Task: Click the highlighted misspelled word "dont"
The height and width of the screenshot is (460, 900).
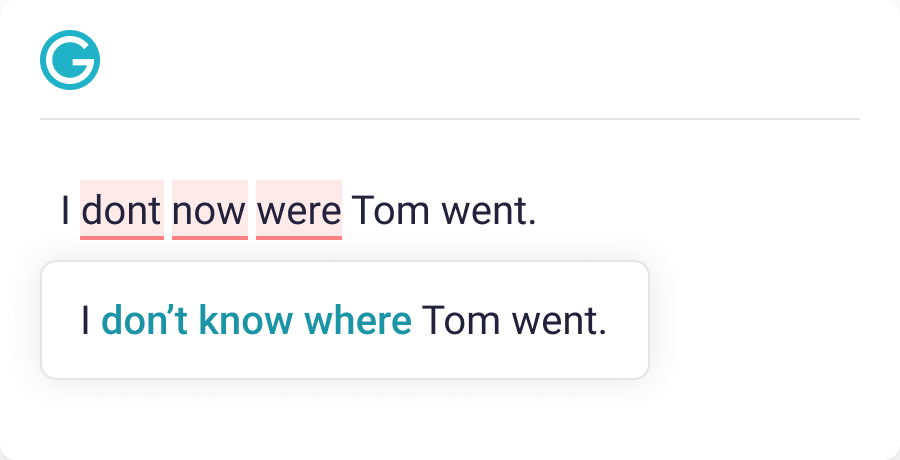Action: tap(121, 210)
